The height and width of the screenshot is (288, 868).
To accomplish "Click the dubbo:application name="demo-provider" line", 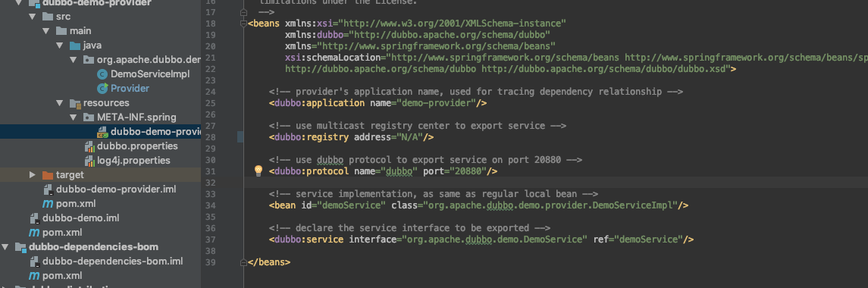I will pos(378,103).
